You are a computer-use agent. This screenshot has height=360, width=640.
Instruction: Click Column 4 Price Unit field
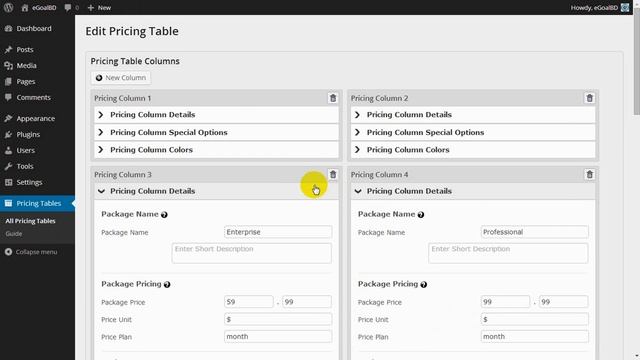535,319
